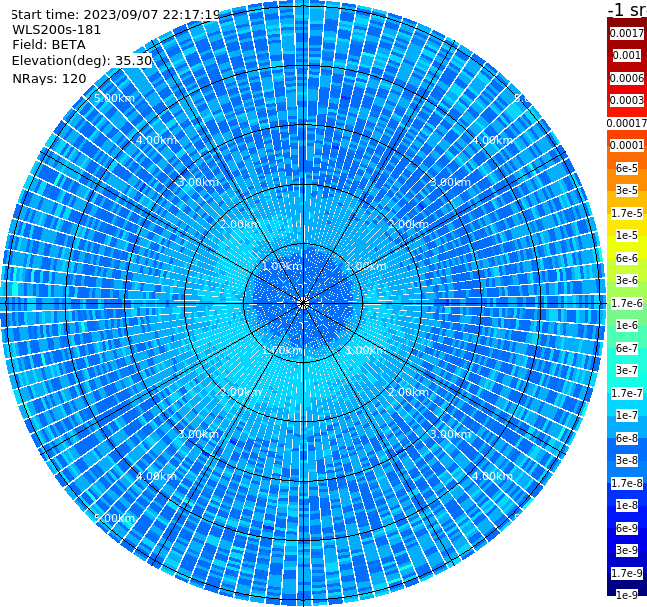Click the 6e-9 colorbar label

click(x=627, y=528)
